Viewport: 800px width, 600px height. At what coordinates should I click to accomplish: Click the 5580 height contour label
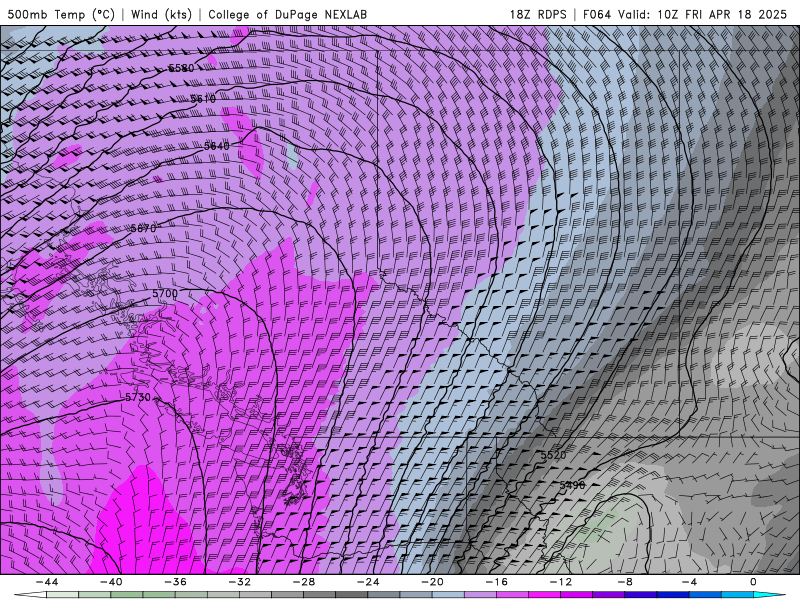[x=181, y=68]
